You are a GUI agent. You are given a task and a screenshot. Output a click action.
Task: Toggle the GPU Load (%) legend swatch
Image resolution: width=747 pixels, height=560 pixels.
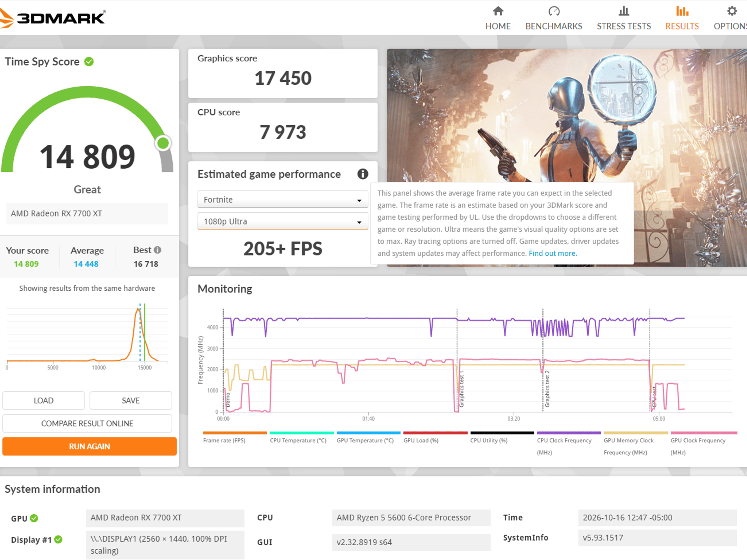(435, 433)
